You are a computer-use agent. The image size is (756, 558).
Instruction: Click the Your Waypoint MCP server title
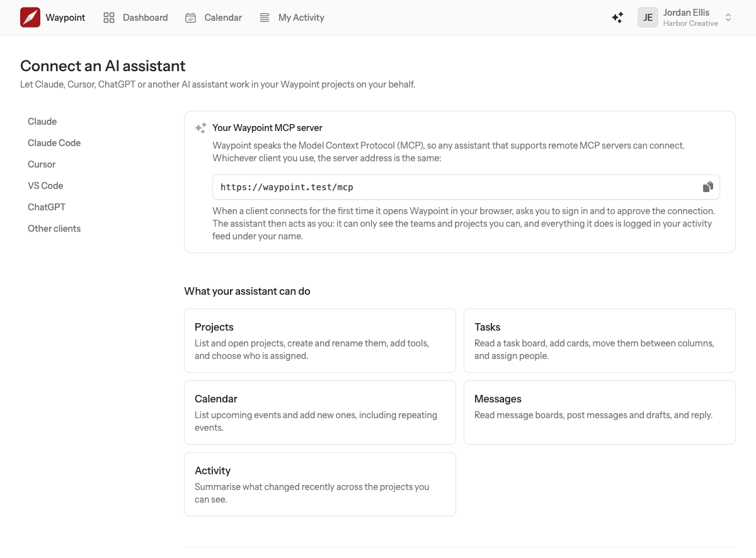(x=267, y=128)
